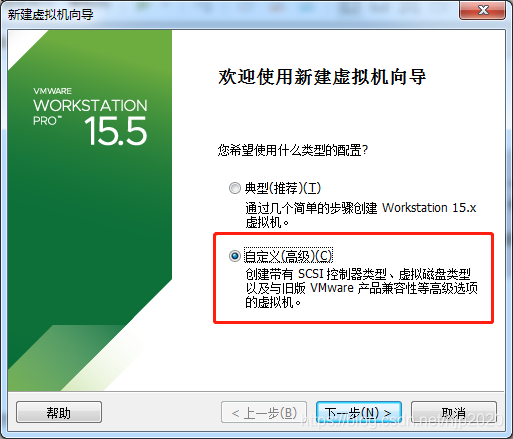The image size is (513, 439).
Task: Click the 新建虚拟机向导 title bar text
Action: [x=51, y=14]
